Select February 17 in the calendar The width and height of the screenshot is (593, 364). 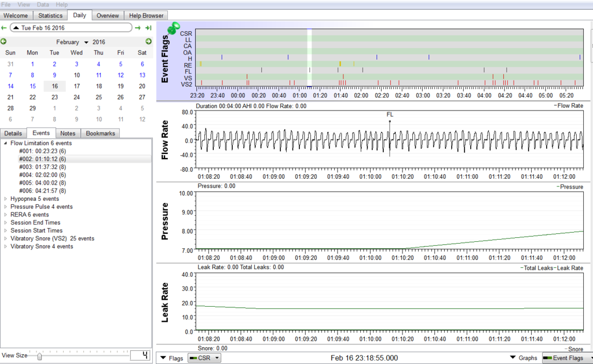tap(76, 86)
